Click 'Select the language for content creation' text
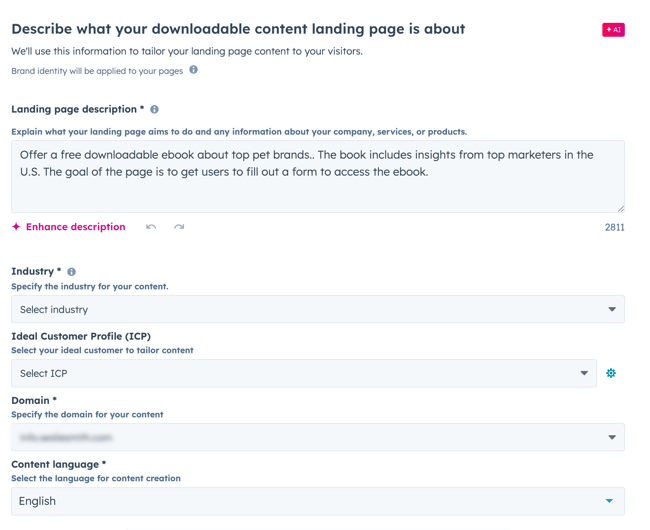 click(96, 478)
